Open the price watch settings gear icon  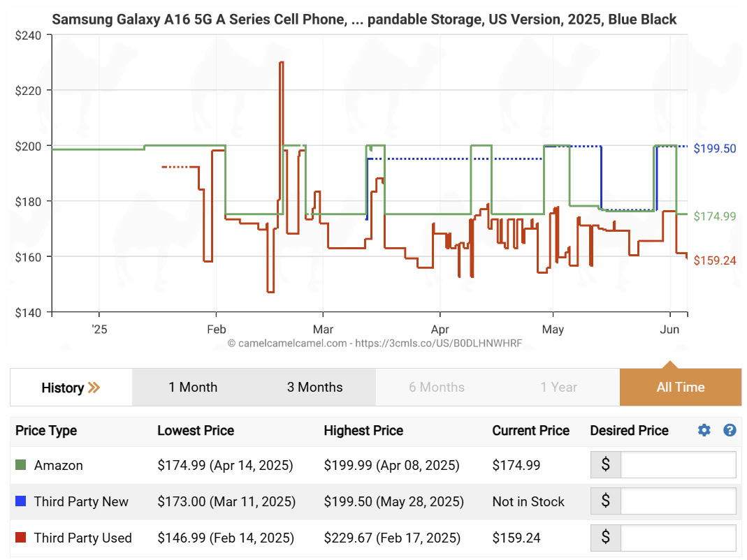tap(704, 430)
